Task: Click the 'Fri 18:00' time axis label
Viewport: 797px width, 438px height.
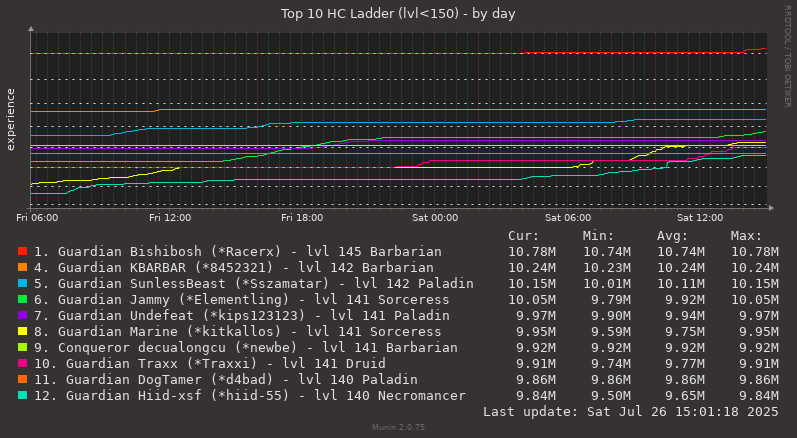Action: pyautogui.click(x=302, y=217)
